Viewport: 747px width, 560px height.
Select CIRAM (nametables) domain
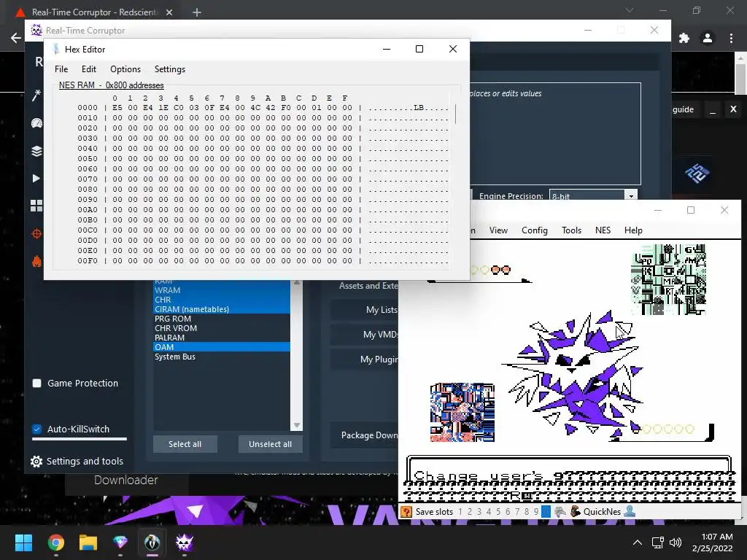click(x=222, y=309)
